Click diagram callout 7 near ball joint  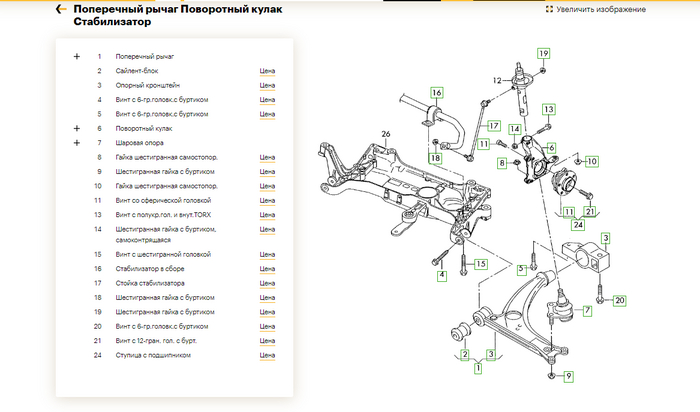(588, 311)
